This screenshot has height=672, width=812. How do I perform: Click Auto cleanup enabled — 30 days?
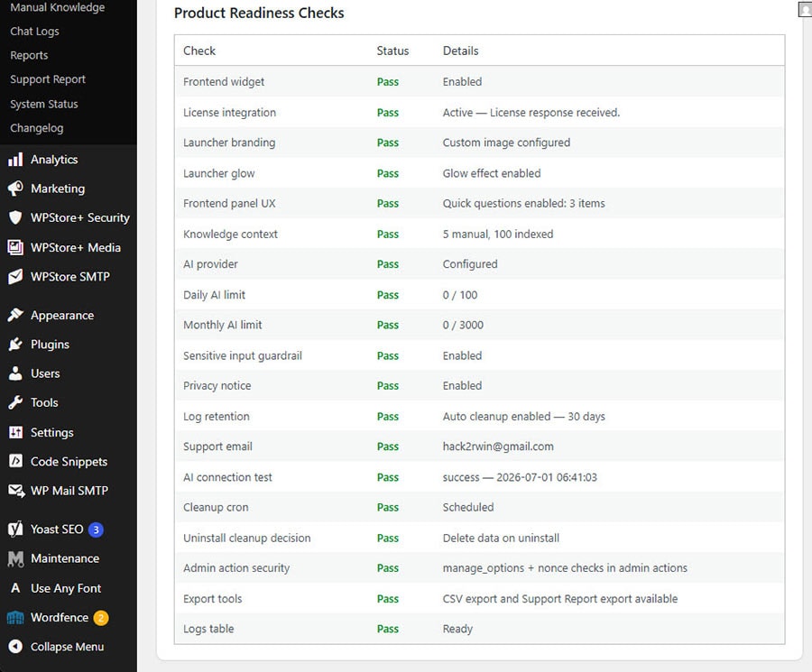pyautogui.click(x=523, y=416)
